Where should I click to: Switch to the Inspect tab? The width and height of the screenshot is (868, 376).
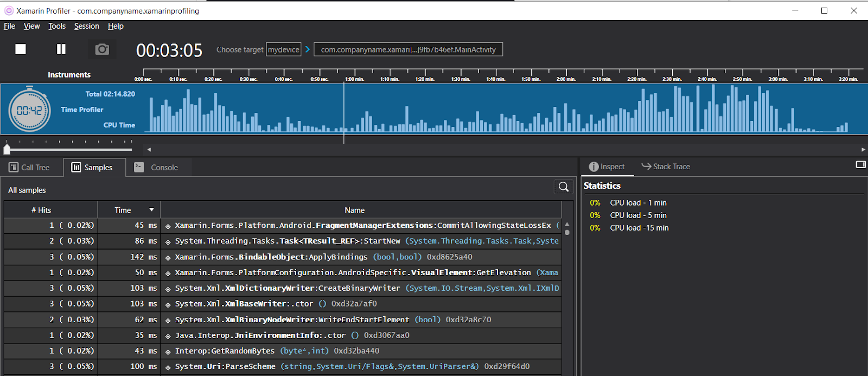[x=607, y=167]
